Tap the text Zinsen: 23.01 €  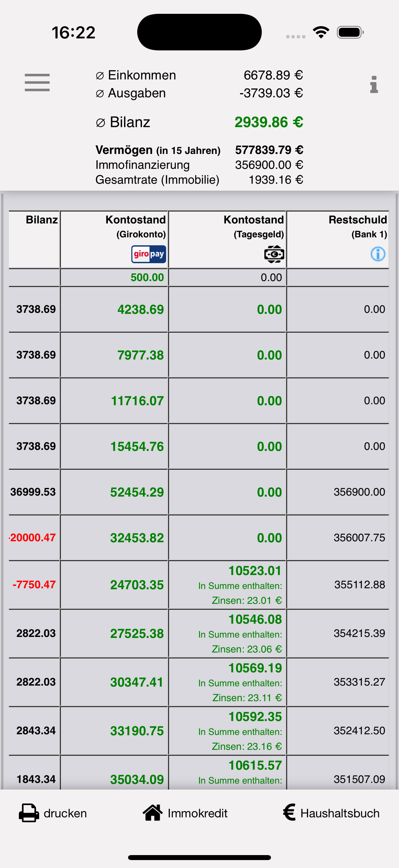click(247, 601)
